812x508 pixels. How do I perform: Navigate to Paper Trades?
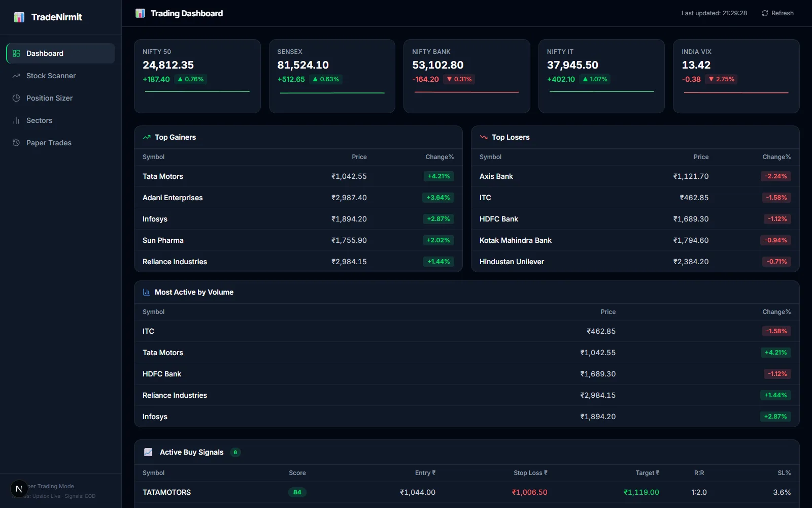coord(61,143)
